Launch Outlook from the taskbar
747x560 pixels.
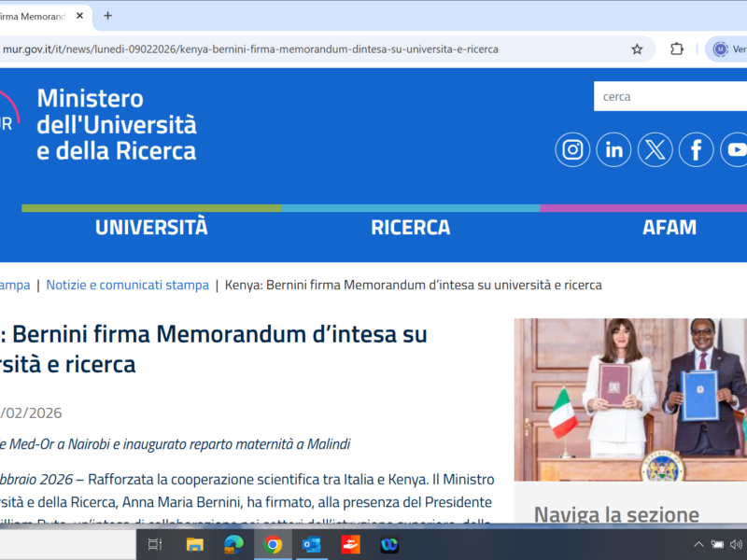(x=311, y=545)
